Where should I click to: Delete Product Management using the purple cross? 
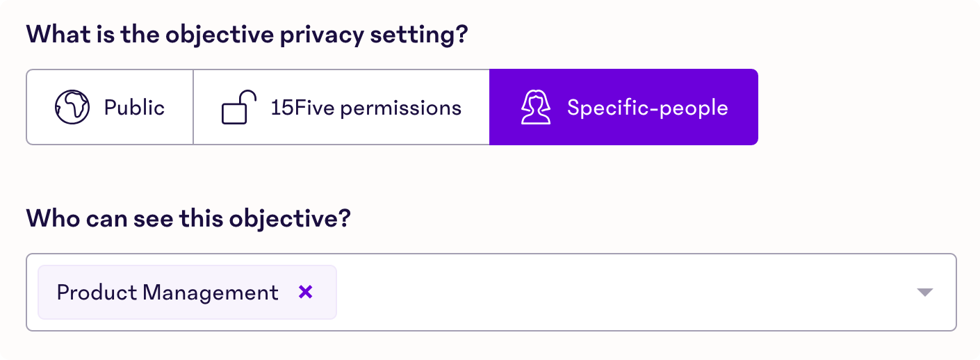(x=305, y=292)
